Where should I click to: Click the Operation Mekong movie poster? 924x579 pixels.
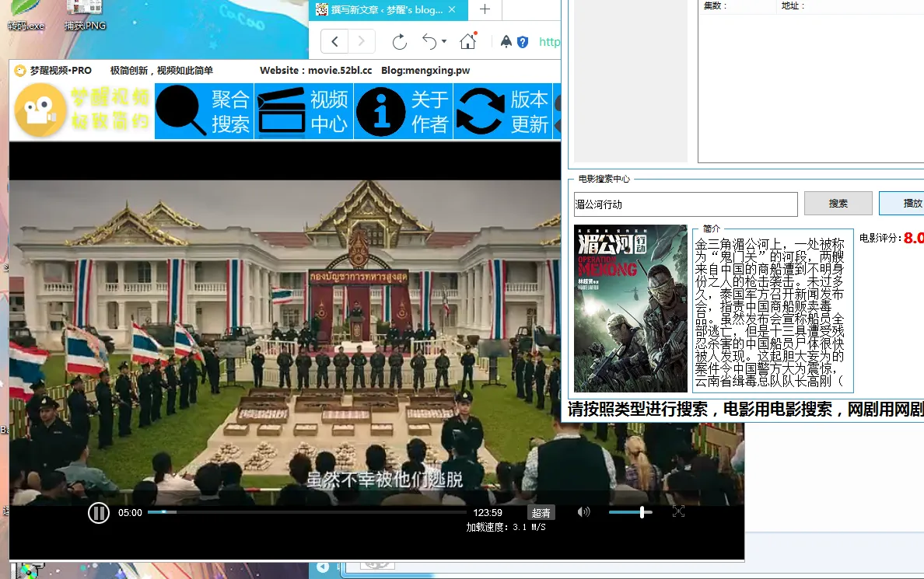(x=631, y=309)
